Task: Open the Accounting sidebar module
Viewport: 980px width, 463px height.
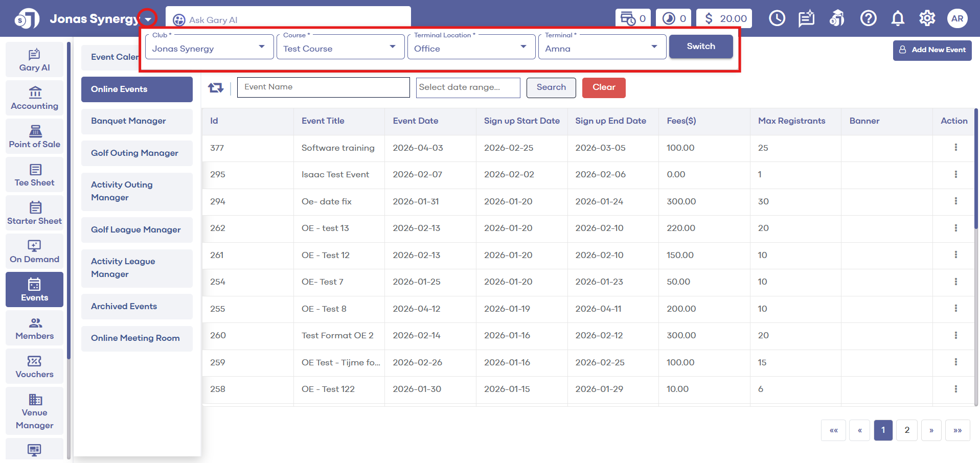Action: pos(35,99)
